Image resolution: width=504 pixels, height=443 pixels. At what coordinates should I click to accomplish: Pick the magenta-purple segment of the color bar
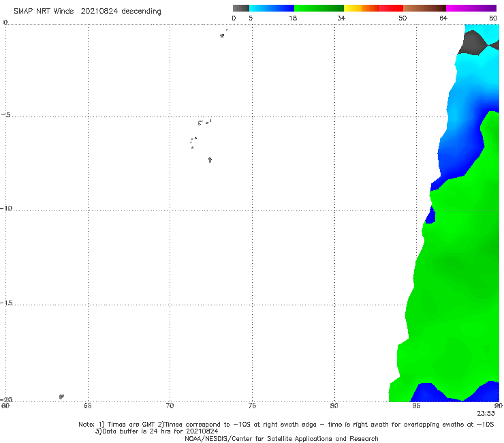[x=471, y=8]
